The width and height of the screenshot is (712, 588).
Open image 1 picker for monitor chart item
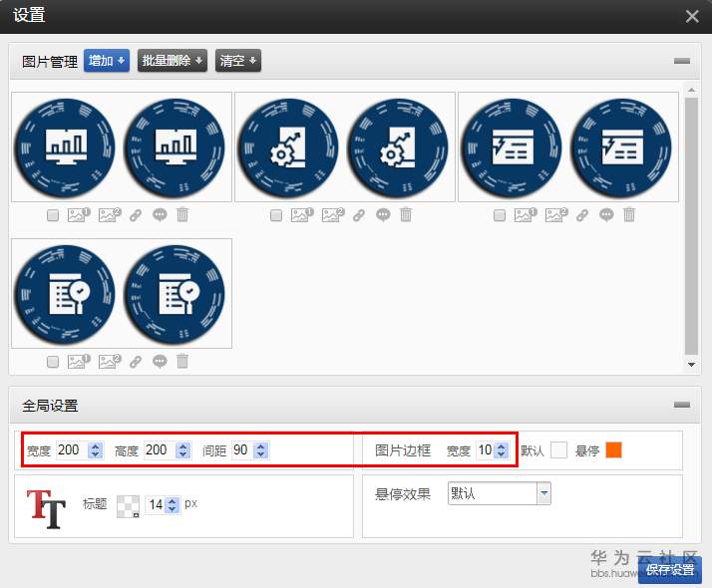point(79,214)
